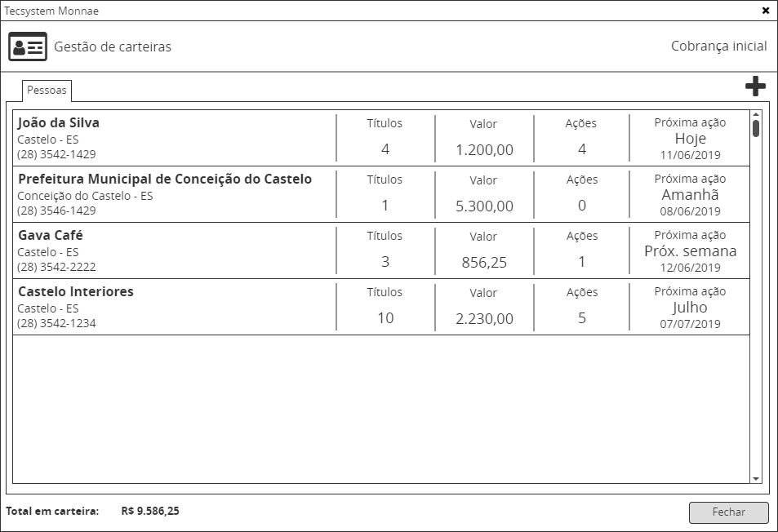Click the Próxima ação Hoje for João da Silva
This screenshot has width=778, height=532.
pos(691,139)
